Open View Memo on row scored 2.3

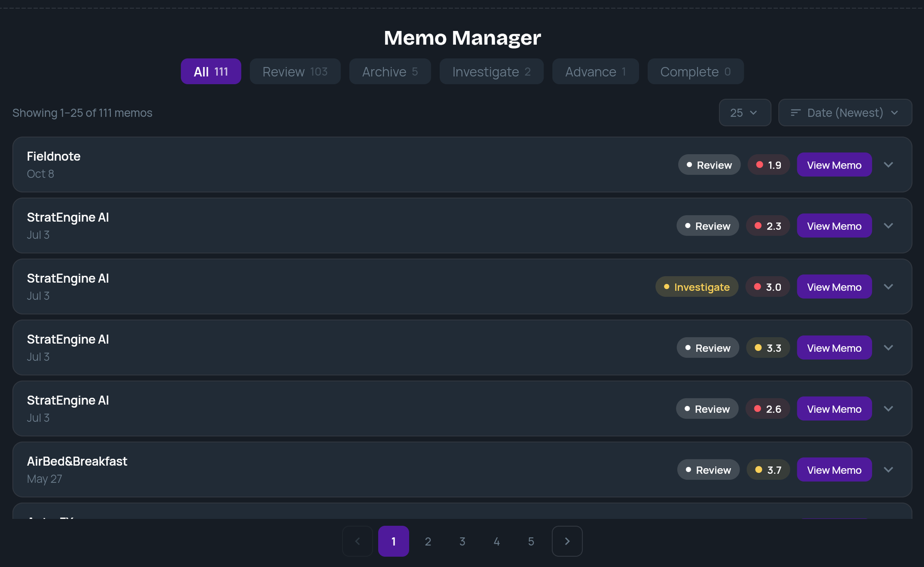tap(834, 226)
